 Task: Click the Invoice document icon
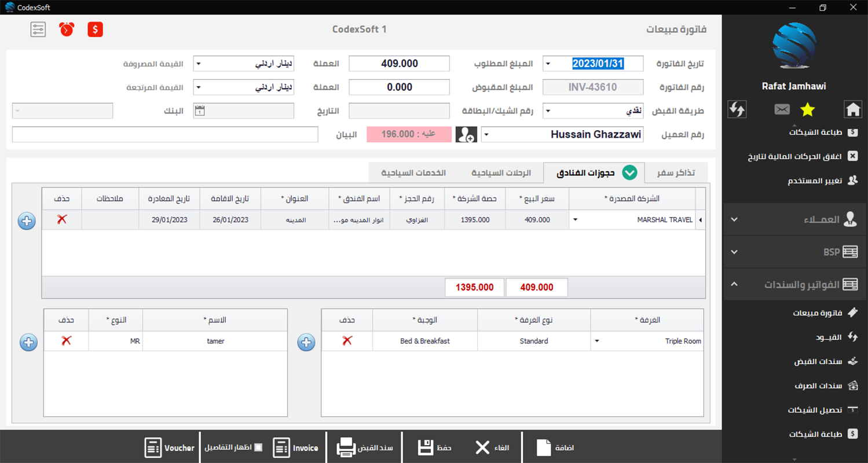click(281, 448)
